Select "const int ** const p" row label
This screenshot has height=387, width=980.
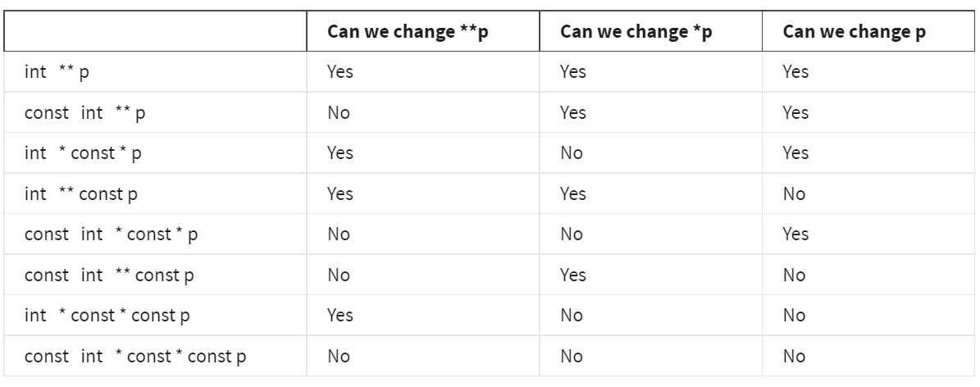point(110,275)
